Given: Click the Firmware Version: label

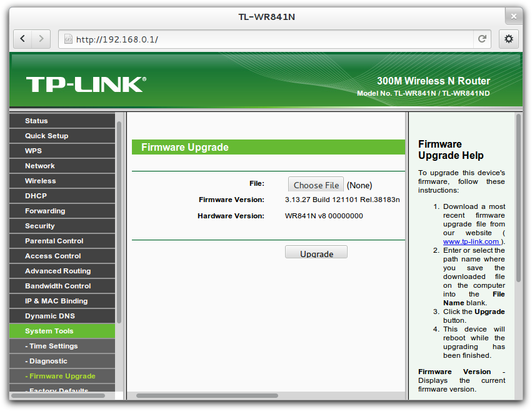Looking at the screenshot, I should point(231,200).
